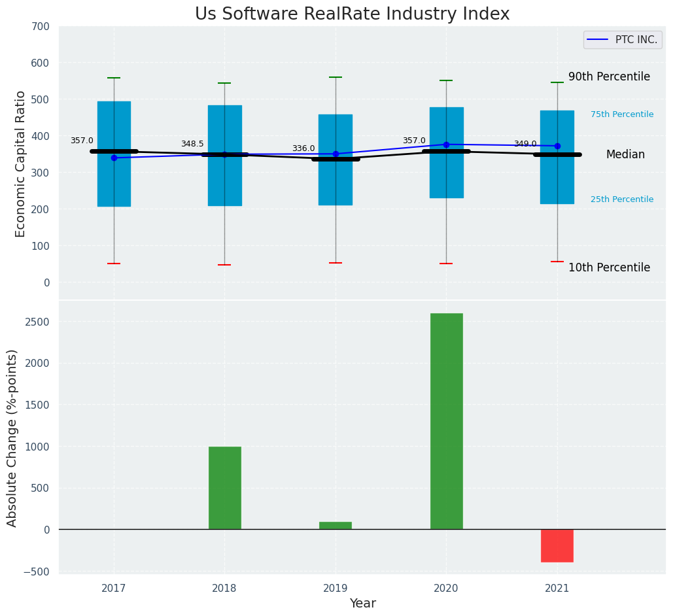Click the 90th Percentile label

(x=609, y=77)
